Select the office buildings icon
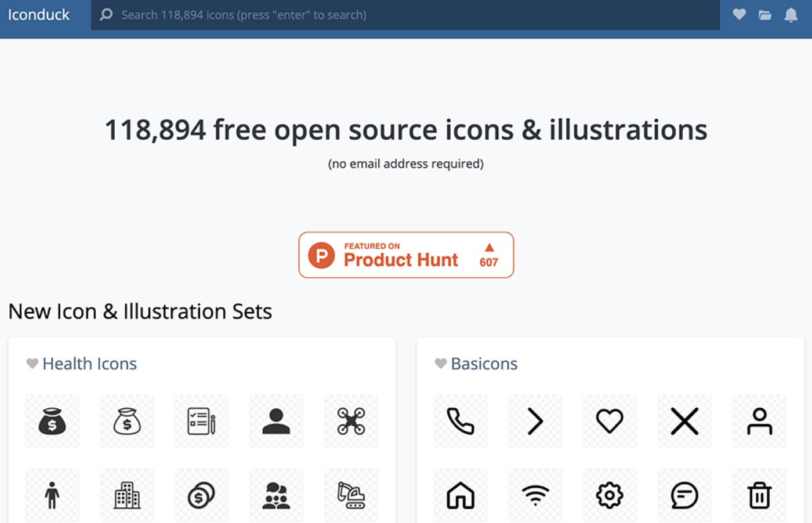The image size is (812, 523). (x=127, y=495)
